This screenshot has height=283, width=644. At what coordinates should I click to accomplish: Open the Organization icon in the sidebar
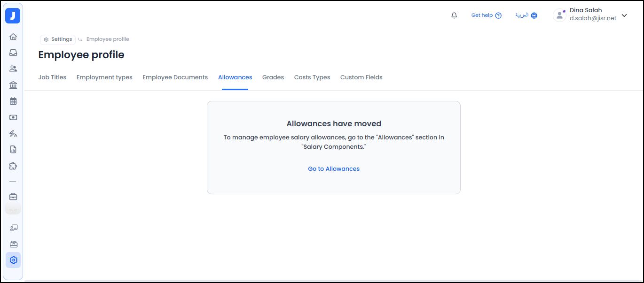tap(13, 84)
